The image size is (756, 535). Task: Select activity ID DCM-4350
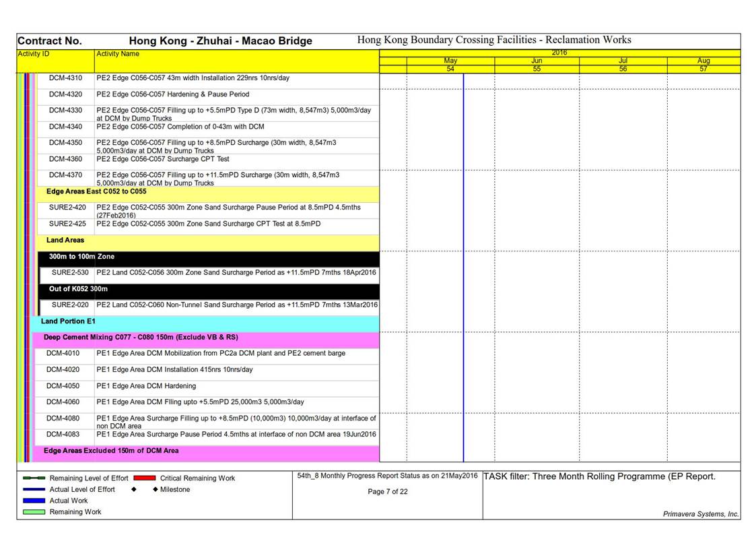point(65,142)
